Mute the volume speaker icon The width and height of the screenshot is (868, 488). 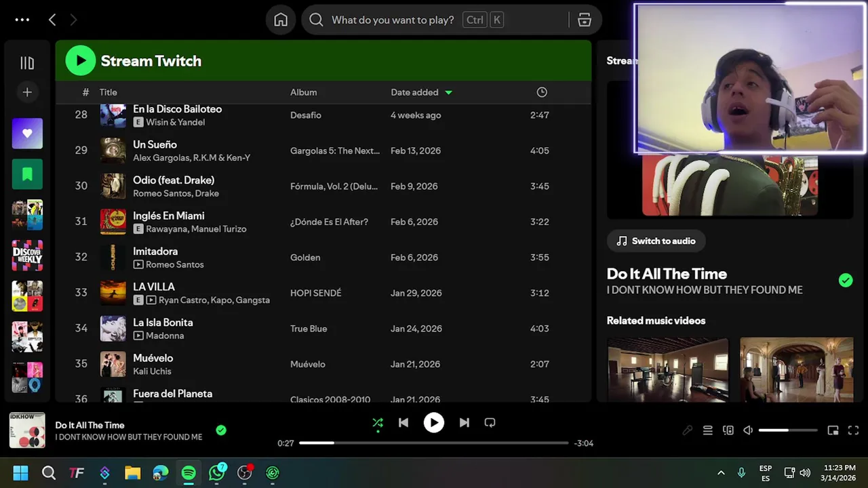click(748, 430)
